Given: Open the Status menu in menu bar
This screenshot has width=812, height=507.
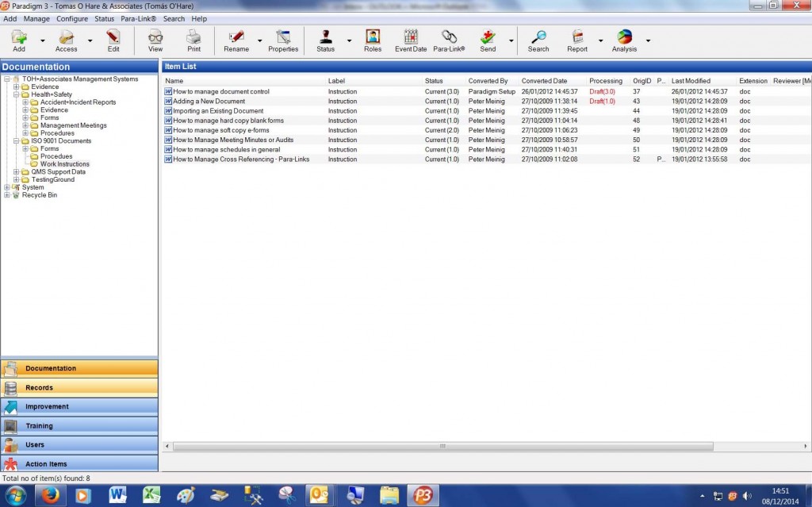Looking at the screenshot, I should (x=104, y=19).
